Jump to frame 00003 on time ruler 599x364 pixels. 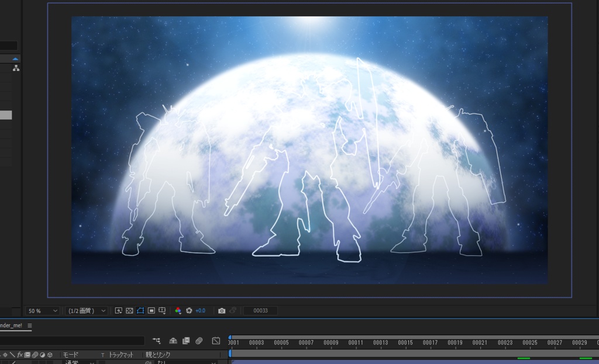pos(256,342)
